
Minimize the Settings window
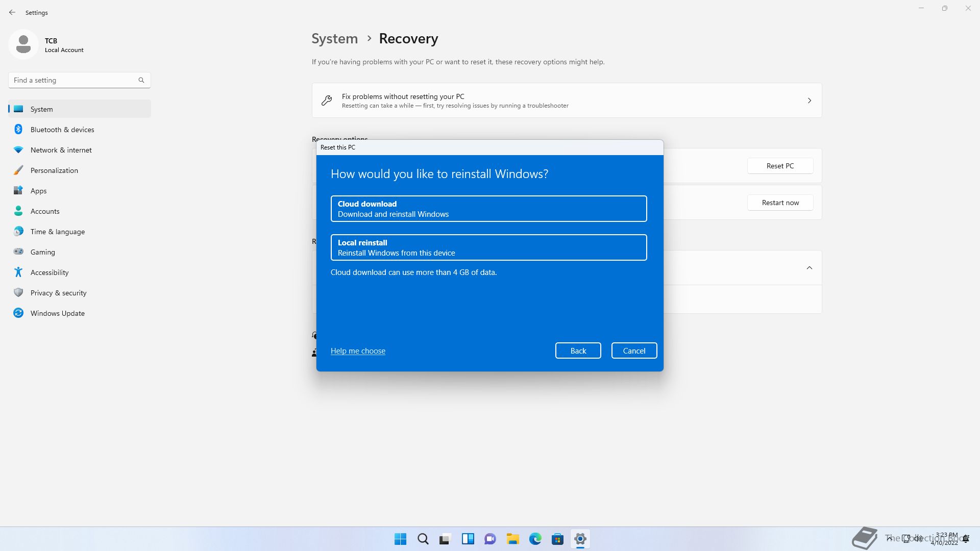(x=921, y=8)
